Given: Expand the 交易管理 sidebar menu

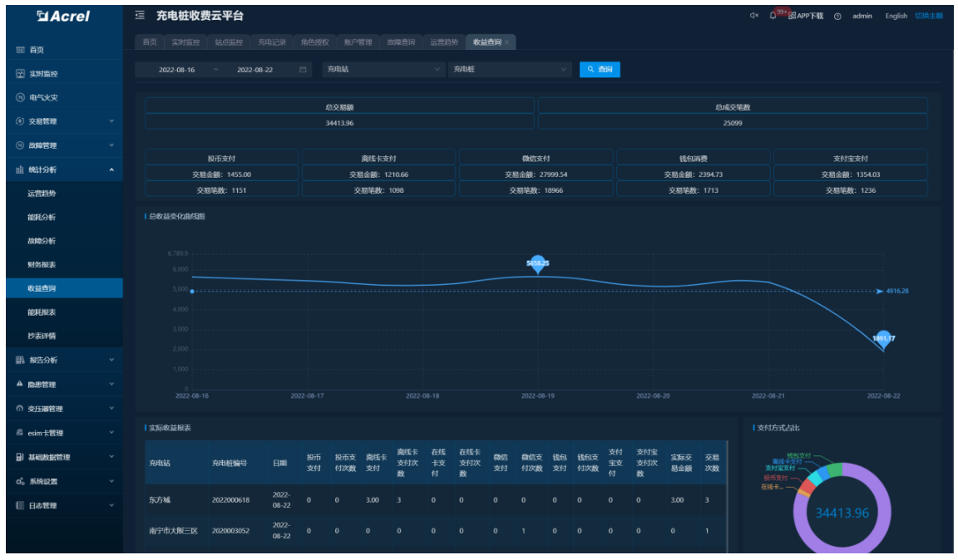Looking at the screenshot, I should coord(61,121).
